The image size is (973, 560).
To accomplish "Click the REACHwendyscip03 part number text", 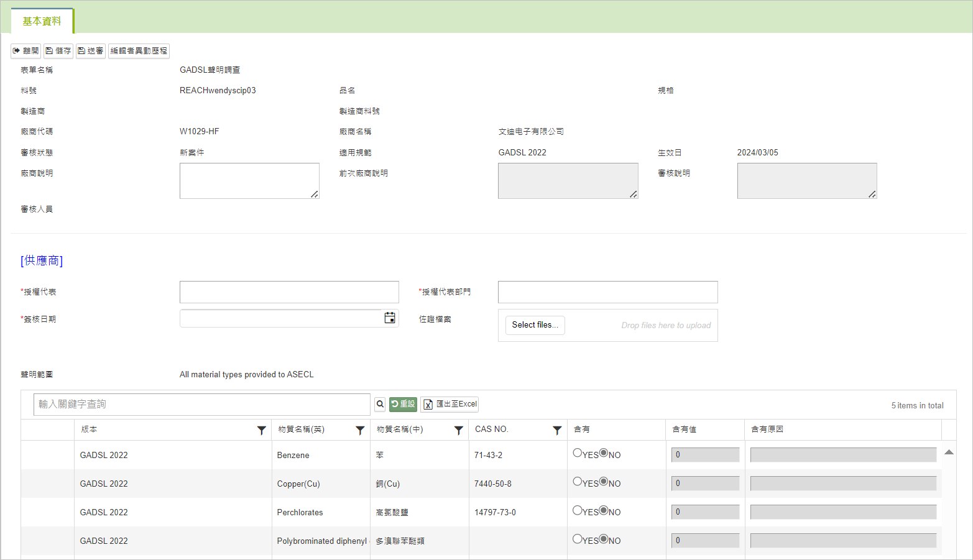I will 218,90.
